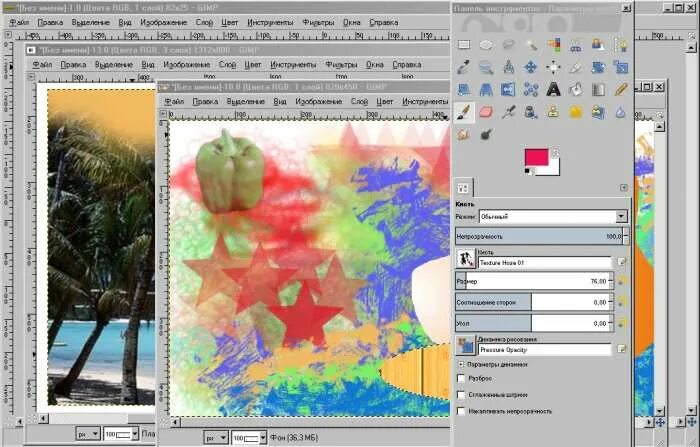Select the Blend gradient tool
This screenshot has width=700, height=447.
coord(598,89)
